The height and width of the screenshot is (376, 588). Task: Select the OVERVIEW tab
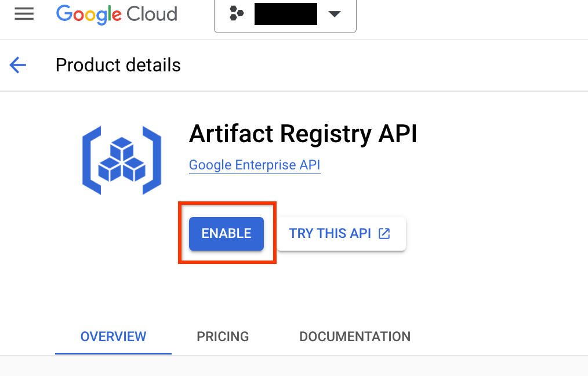(113, 337)
